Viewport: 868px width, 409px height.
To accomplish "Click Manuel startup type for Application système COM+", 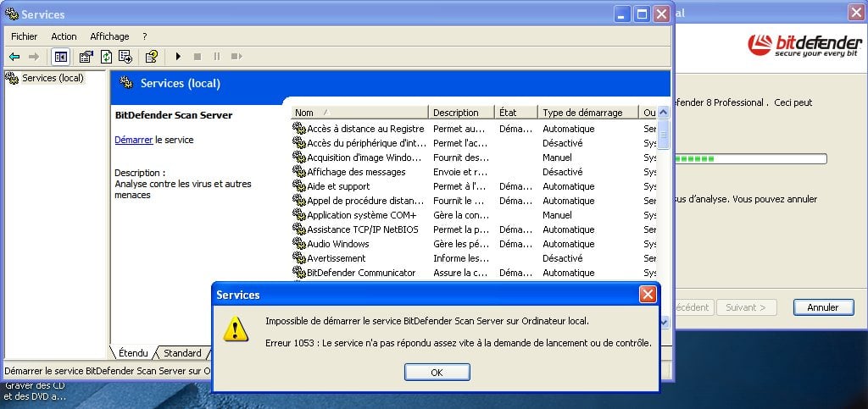I will [558, 214].
